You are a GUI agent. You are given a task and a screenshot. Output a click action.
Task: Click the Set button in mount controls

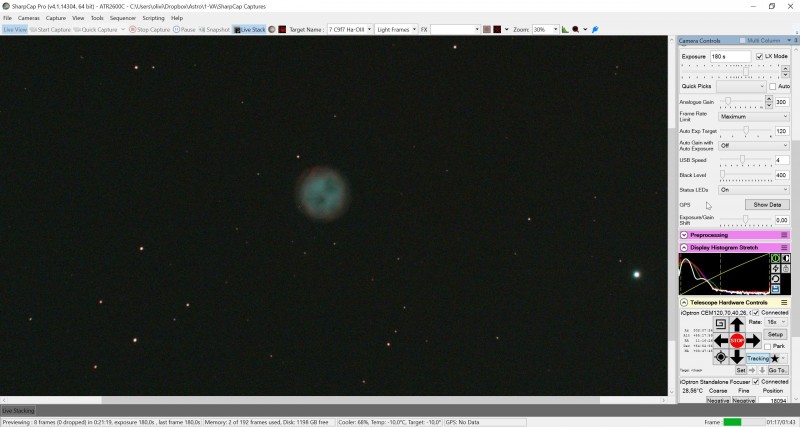tap(741, 370)
